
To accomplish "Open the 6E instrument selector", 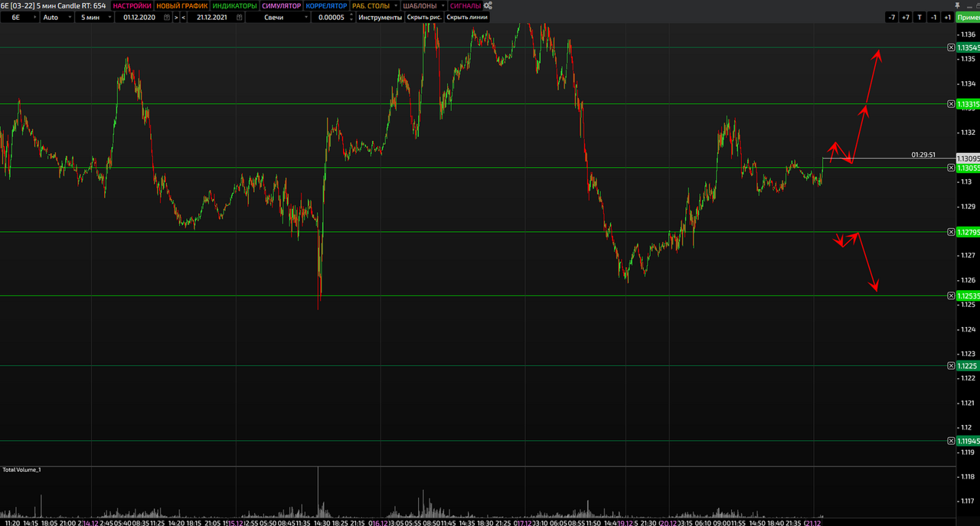I will pos(19,17).
